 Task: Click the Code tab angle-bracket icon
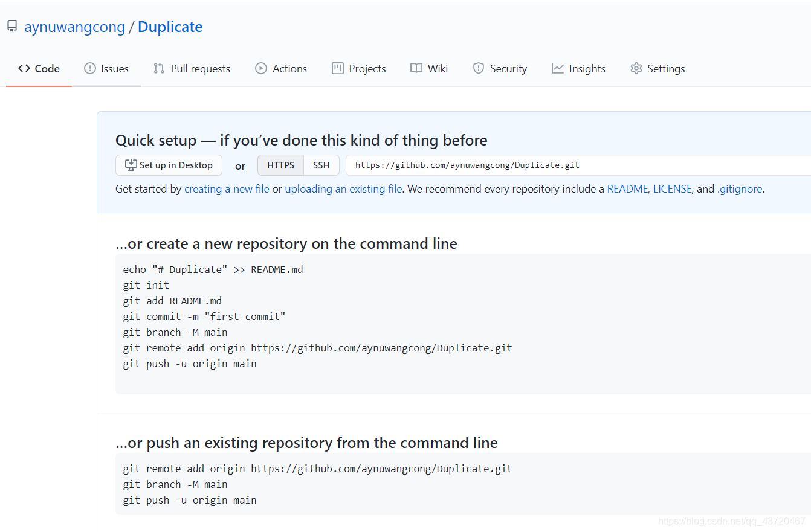tap(24, 68)
